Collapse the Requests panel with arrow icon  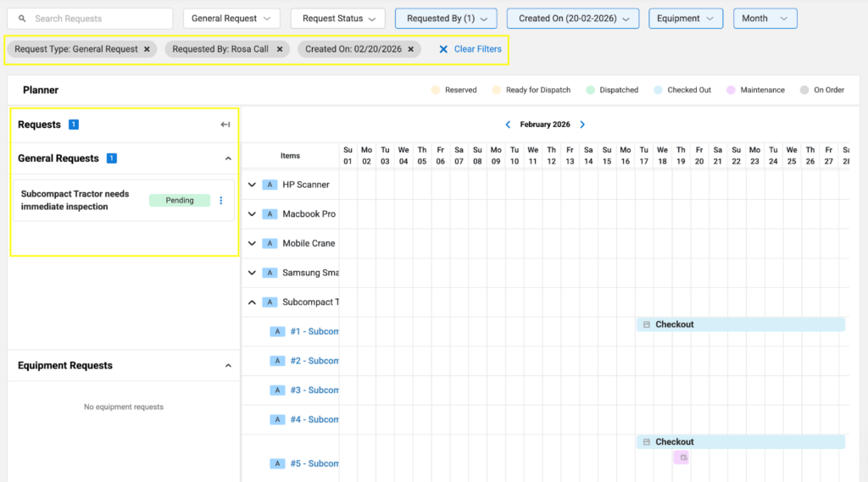click(225, 125)
